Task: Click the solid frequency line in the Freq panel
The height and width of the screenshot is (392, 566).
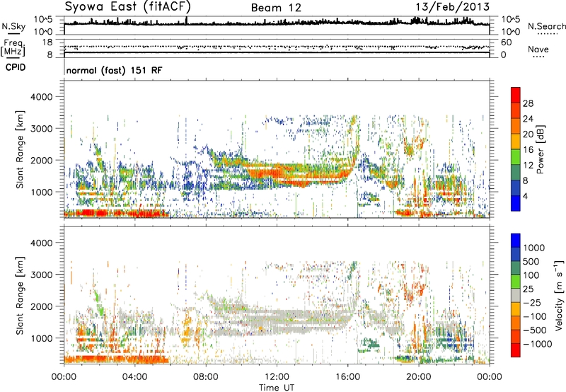Action: (277, 52)
